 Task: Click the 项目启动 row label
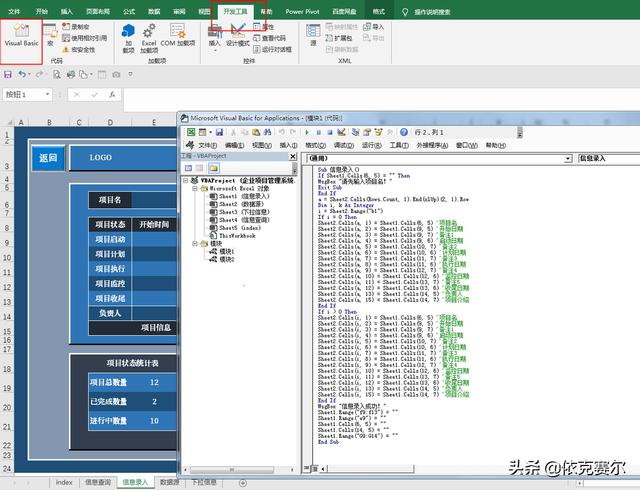110,239
